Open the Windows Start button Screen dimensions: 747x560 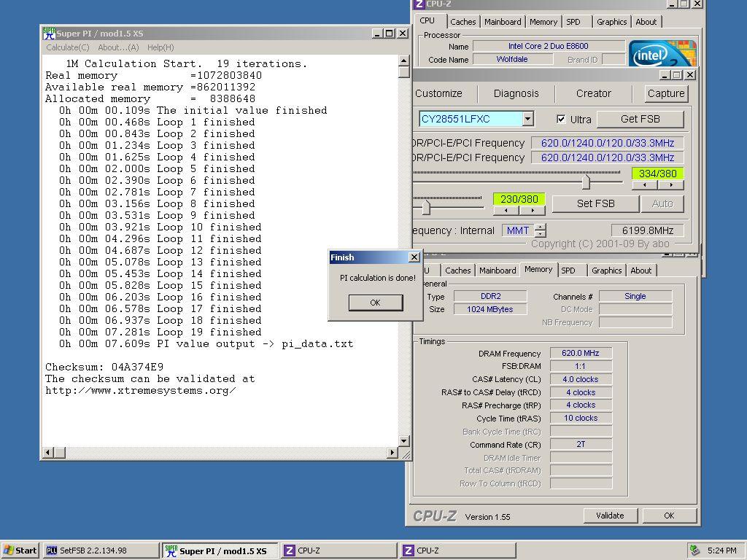coord(20,551)
